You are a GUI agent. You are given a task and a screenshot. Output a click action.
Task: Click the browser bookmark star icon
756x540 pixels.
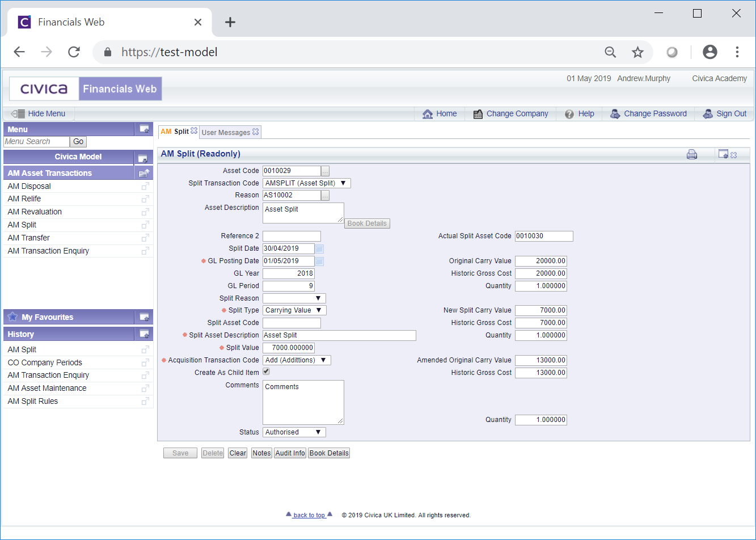pyautogui.click(x=638, y=52)
